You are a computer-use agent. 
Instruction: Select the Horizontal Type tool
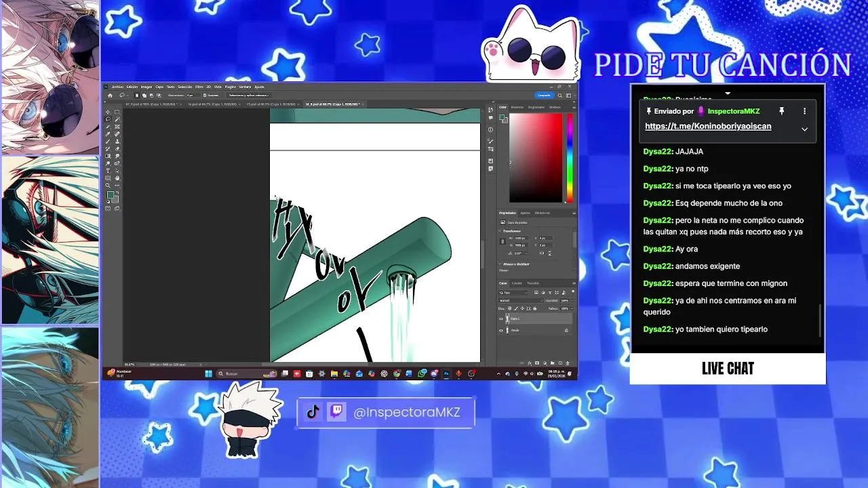108,171
